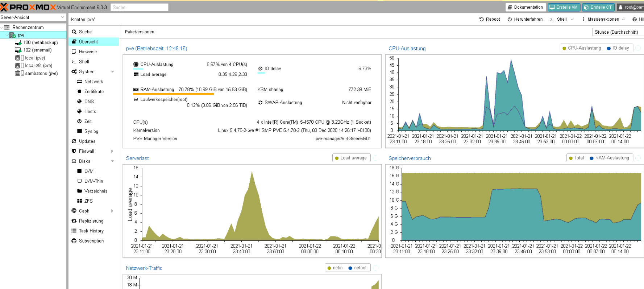The width and height of the screenshot is (644, 289).
Task: Open LVM disk page
Action: [94, 171]
